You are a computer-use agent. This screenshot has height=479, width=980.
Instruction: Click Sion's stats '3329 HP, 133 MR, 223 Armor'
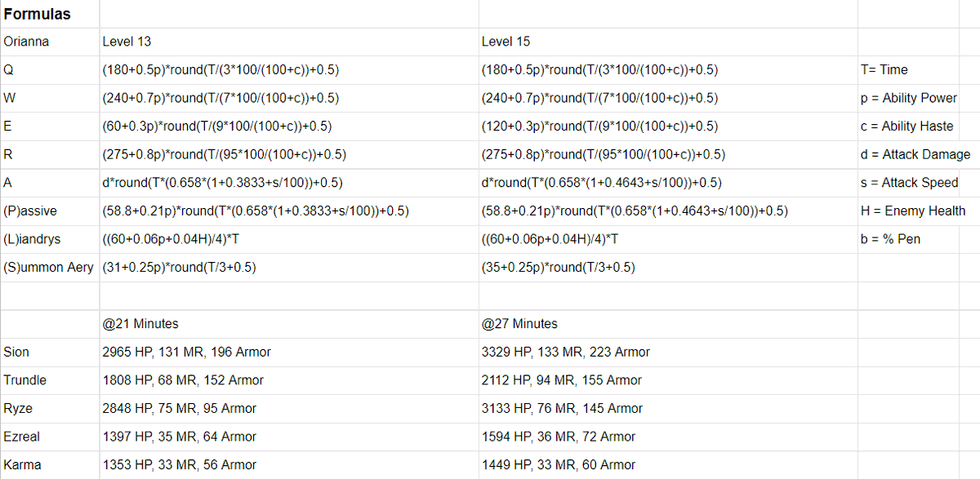[x=667, y=353]
